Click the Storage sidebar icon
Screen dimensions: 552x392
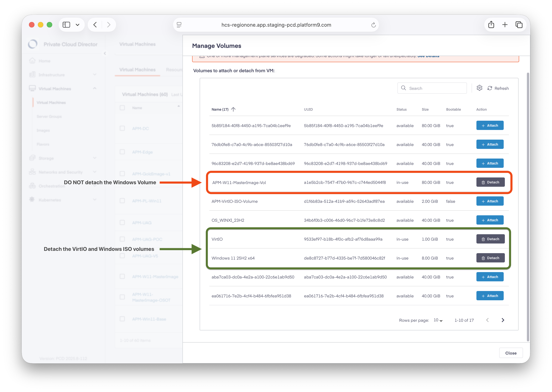(x=32, y=158)
